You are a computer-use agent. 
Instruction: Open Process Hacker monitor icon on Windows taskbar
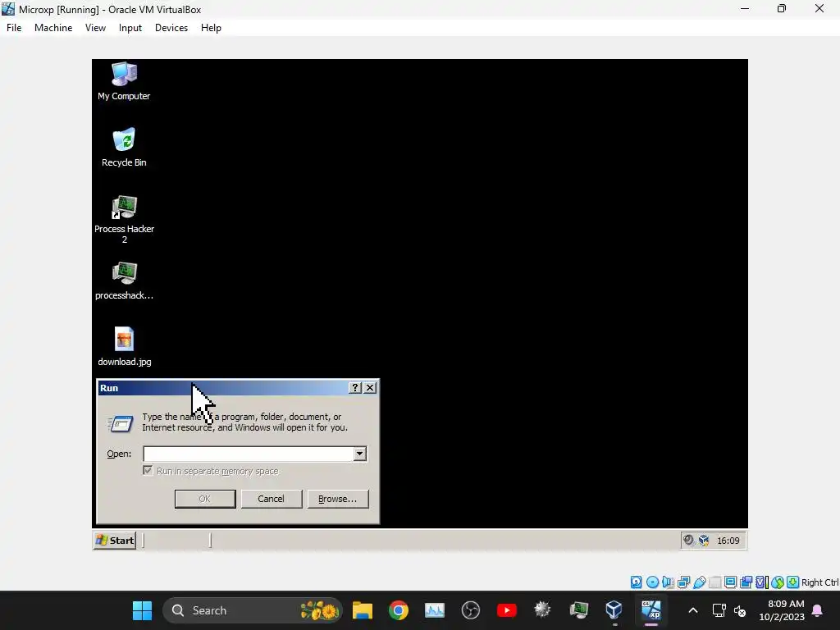tap(578, 610)
